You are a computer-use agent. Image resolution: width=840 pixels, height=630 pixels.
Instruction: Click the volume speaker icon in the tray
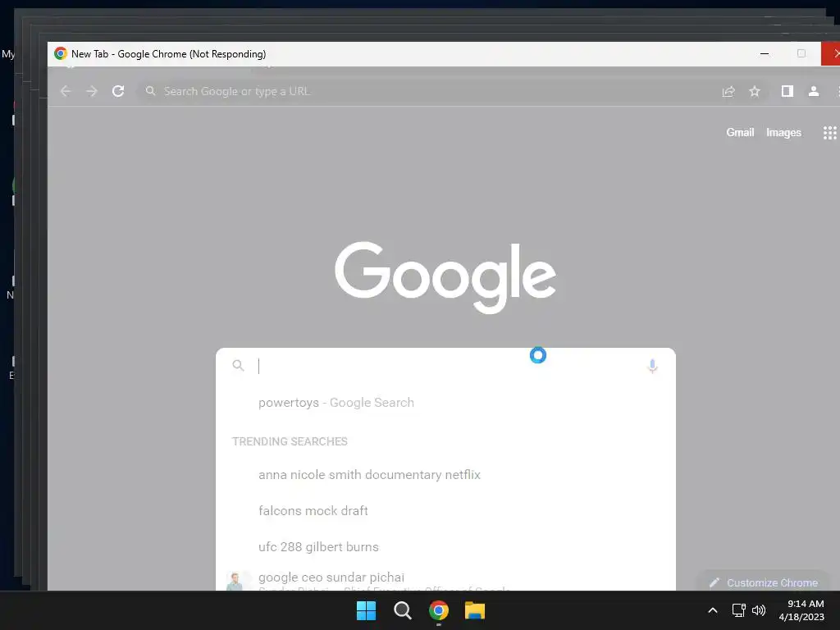click(x=759, y=610)
